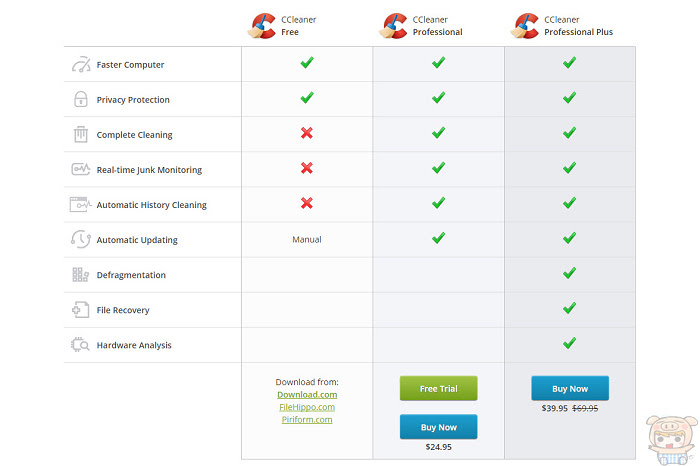Viewport: 700px width, 466px height.
Task: Open the Download.com link
Action: click(x=307, y=395)
